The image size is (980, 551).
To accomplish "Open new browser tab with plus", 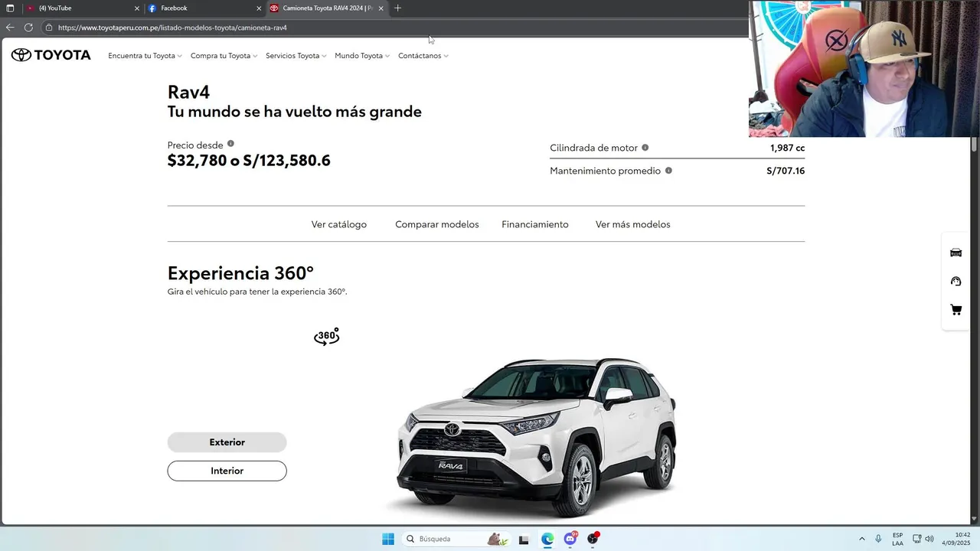I will (x=397, y=8).
